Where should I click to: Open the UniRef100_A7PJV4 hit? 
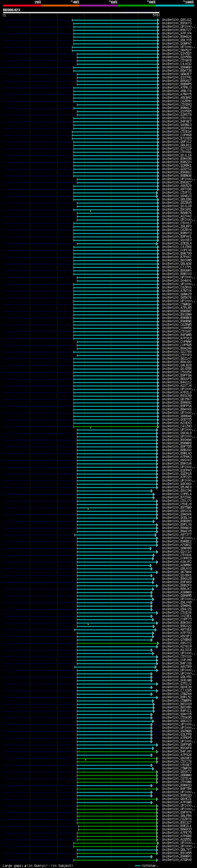point(177,33)
